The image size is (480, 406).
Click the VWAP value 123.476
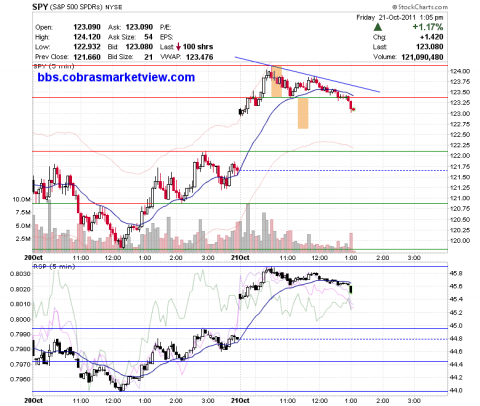click(x=199, y=57)
